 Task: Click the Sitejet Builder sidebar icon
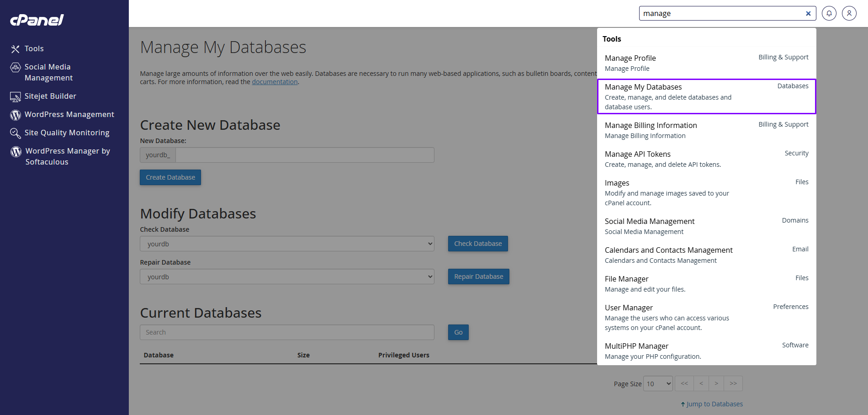coord(16,96)
